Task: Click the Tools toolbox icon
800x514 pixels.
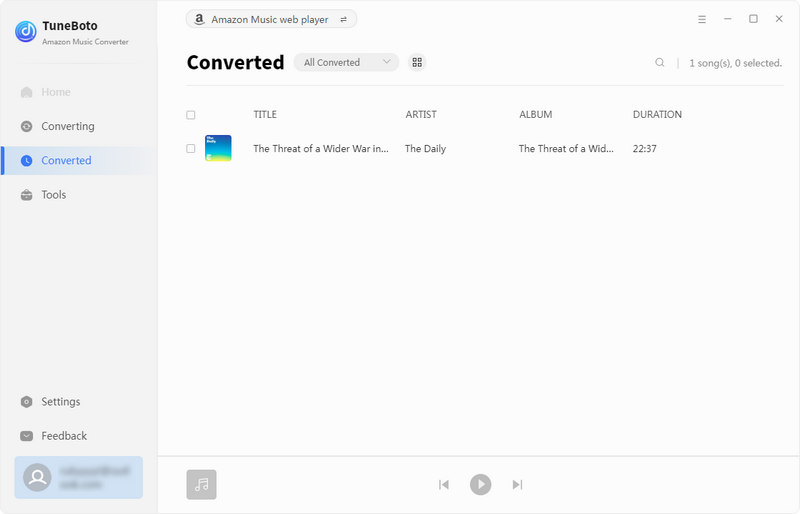Action: tap(27, 194)
